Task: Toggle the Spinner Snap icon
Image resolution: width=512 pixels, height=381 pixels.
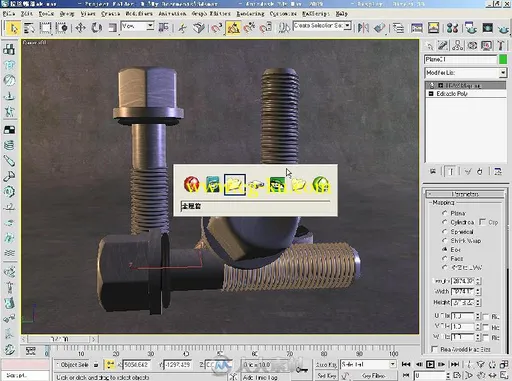Action: coord(266,28)
